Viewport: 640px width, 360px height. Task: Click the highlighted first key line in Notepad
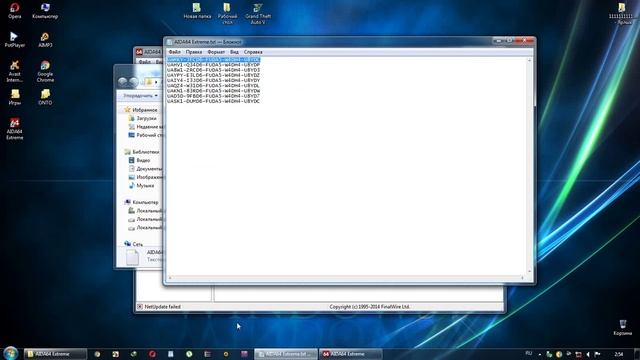pos(213,60)
